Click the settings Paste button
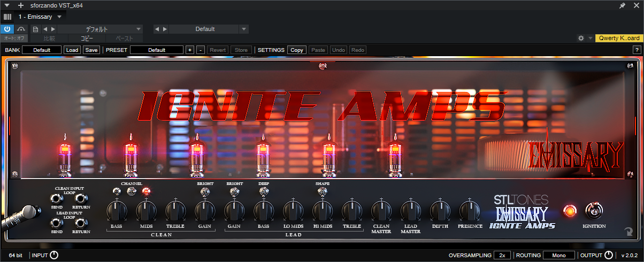 318,50
